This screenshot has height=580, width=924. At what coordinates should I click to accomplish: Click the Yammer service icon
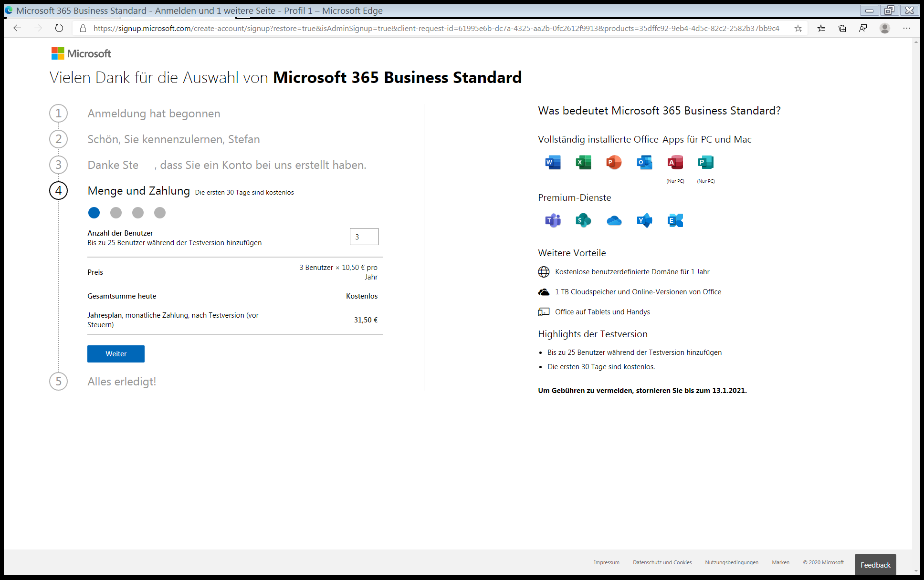[644, 220]
